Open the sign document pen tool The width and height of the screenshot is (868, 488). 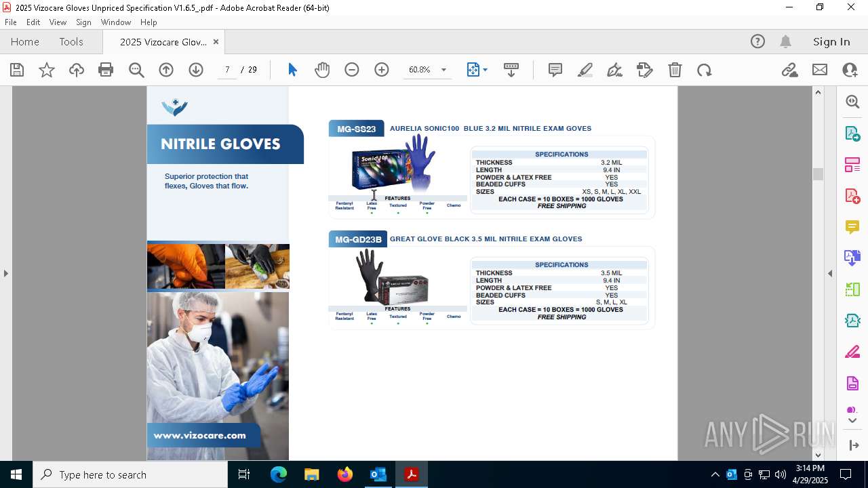(615, 70)
